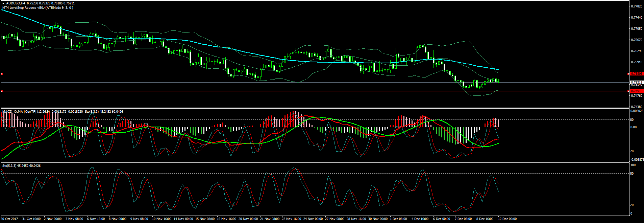Click the 9 Nov 08:00 time label

[x=139, y=219]
